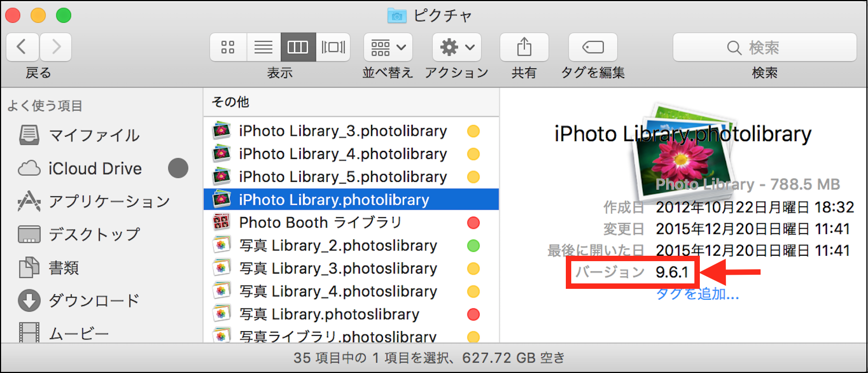This screenshot has height=373, width=868.
Task: Click the タグを編集 tag button
Action: [593, 47]
